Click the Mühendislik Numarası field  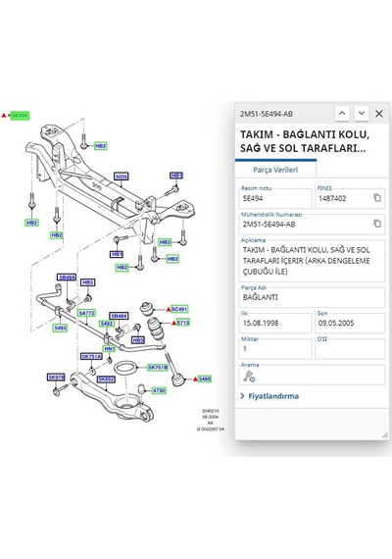312,225
